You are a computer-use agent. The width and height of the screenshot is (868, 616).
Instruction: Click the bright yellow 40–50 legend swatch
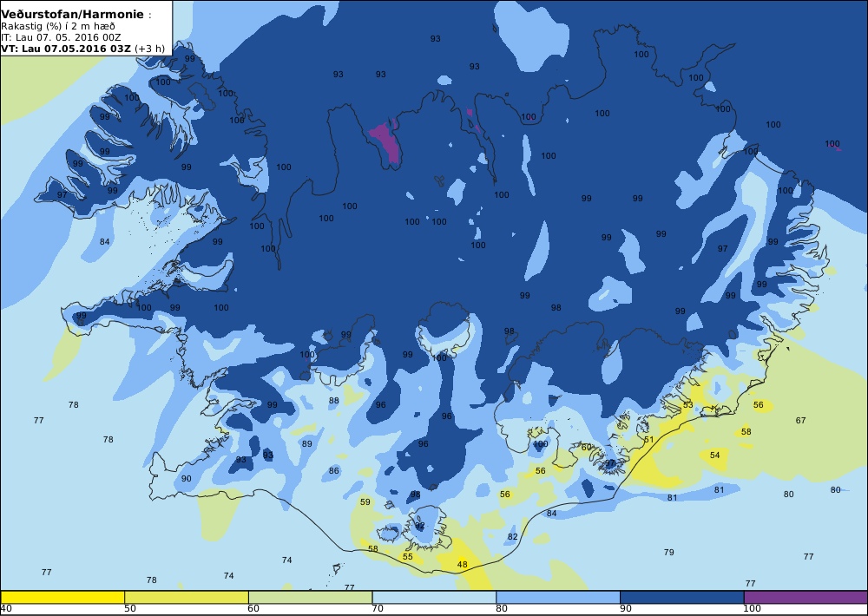62,597
